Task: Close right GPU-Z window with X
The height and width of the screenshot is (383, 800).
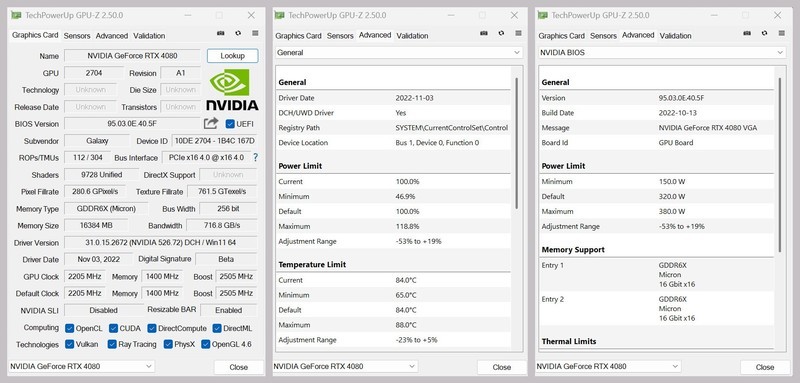Action: click(x=778, y=15)
